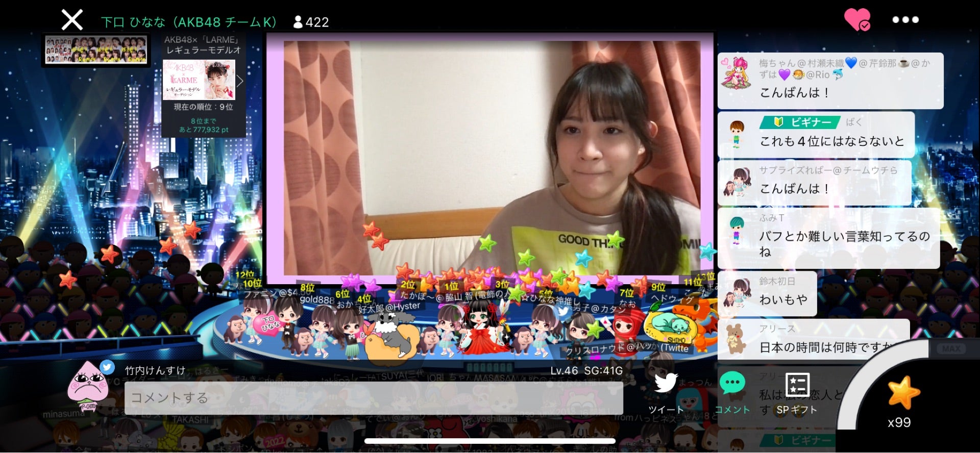Tap the AKB48×「LARME」レギュラーモデル event title
The width and height of the screenshot is (980, 453).
click(203, 45)
